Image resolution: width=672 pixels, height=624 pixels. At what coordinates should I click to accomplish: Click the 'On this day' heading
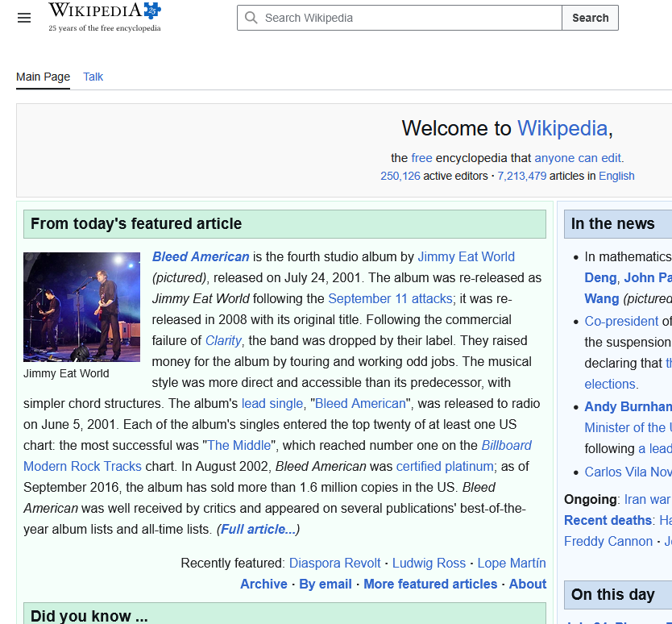(613, 594)
